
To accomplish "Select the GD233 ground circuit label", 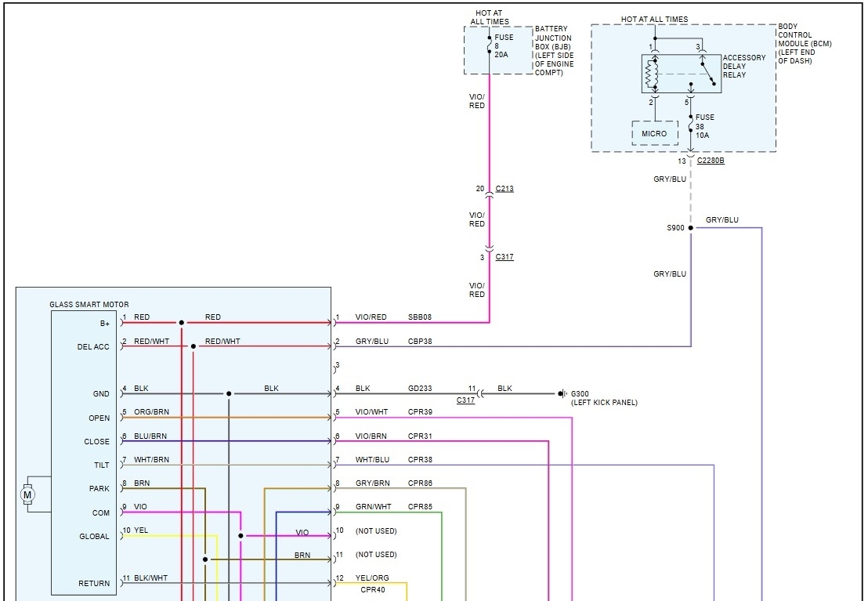I will coord(420,389).
